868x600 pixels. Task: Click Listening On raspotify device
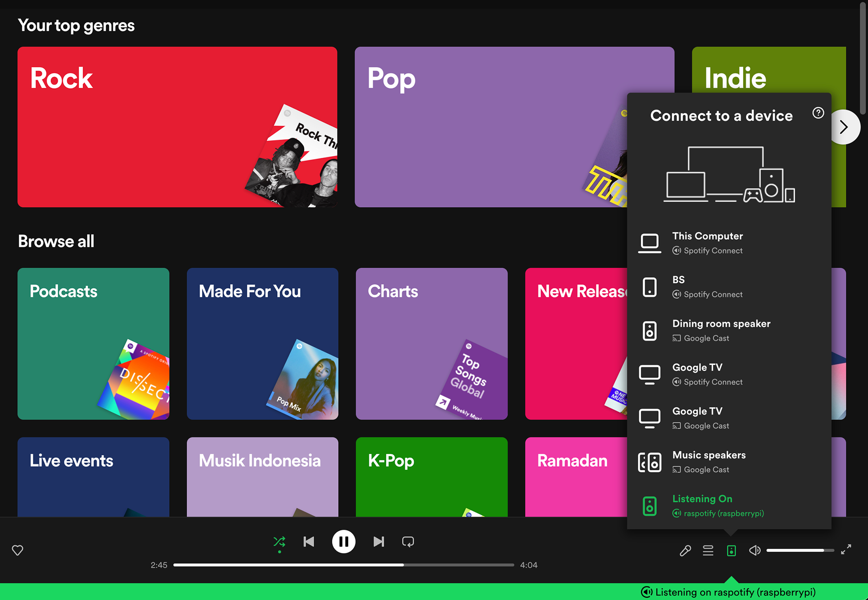(x=729, y=506)
